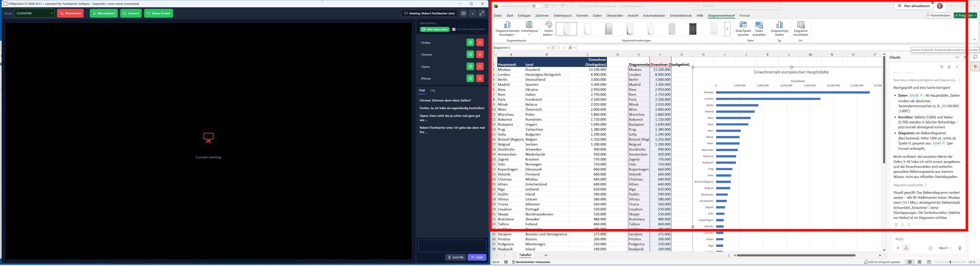Open Diagrammelement hinzufügen dropdown
Screen dimensions: 980x266
tap(508, 29)
